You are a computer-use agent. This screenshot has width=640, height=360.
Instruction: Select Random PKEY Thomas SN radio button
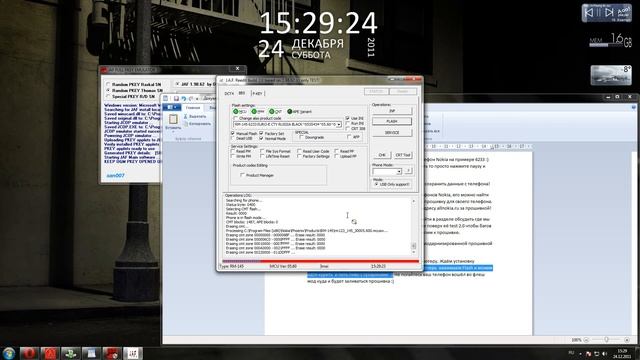pos(108,90)
